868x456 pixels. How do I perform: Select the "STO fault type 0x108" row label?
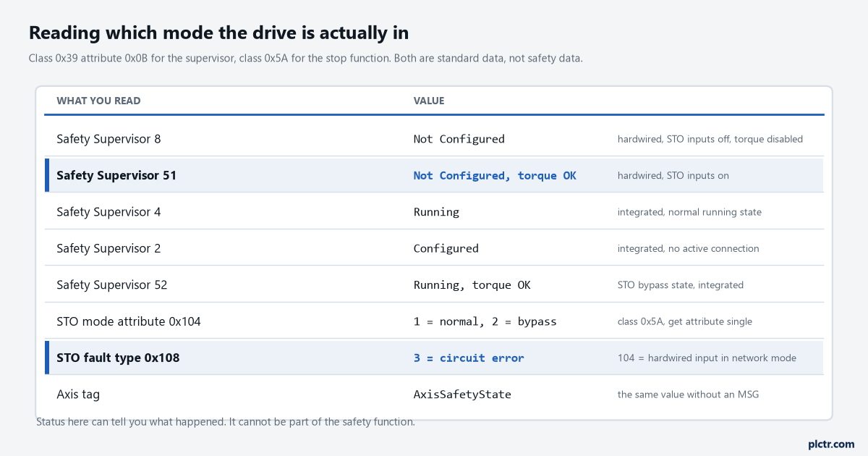coord(118,358)
